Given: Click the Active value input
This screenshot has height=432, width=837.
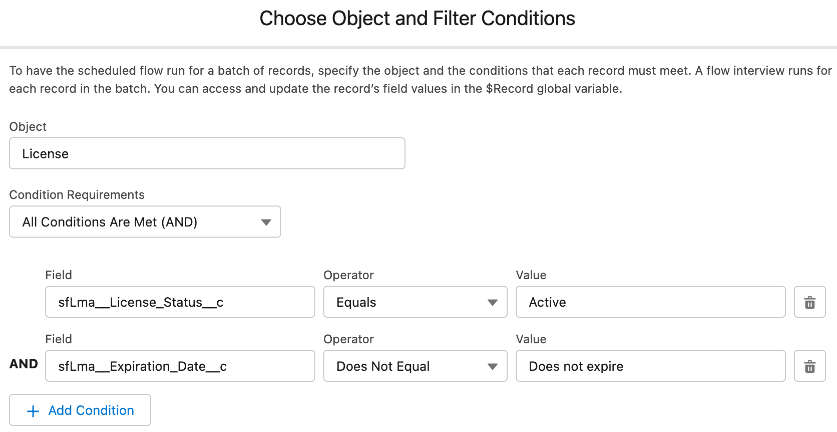Looking at the screenshot, I should coord(651,302).
